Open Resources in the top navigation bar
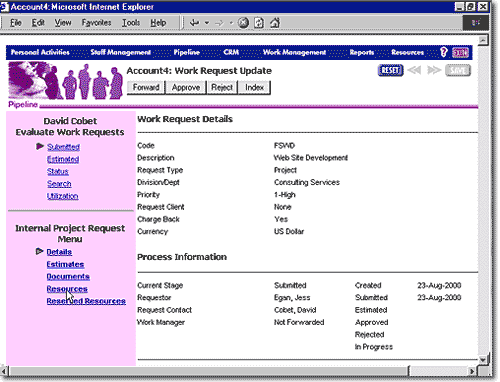The image size is (500, 382). [407, 52]
